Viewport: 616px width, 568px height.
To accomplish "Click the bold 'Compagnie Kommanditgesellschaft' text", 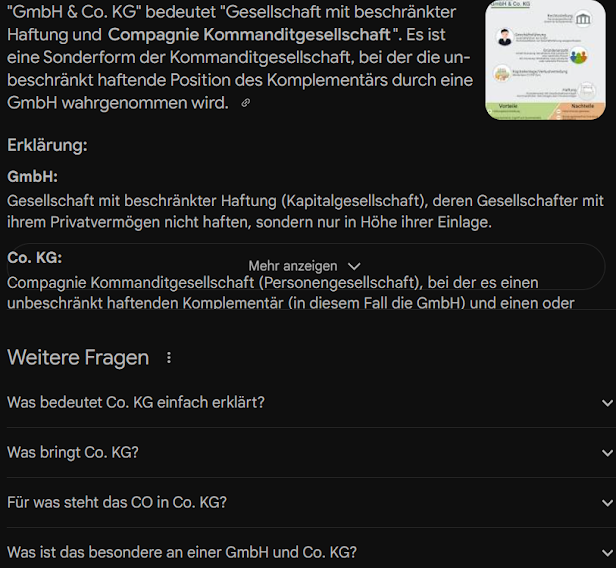I will tap(249, 35).
